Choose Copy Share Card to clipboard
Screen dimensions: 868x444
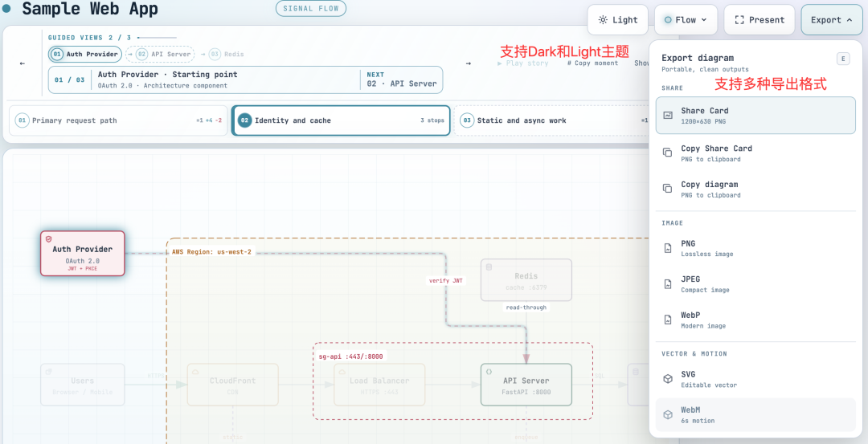coord(755,153)
